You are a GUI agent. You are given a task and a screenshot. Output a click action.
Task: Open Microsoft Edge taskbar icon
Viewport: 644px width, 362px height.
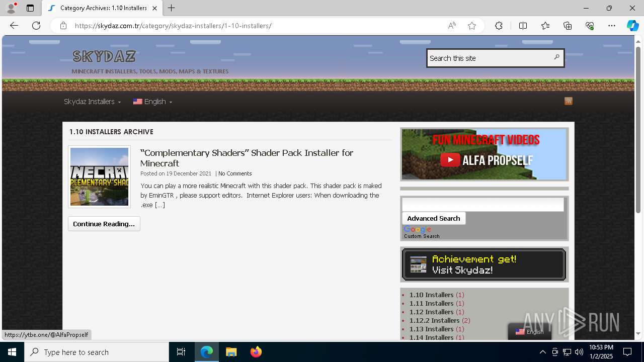coord(207,352)
